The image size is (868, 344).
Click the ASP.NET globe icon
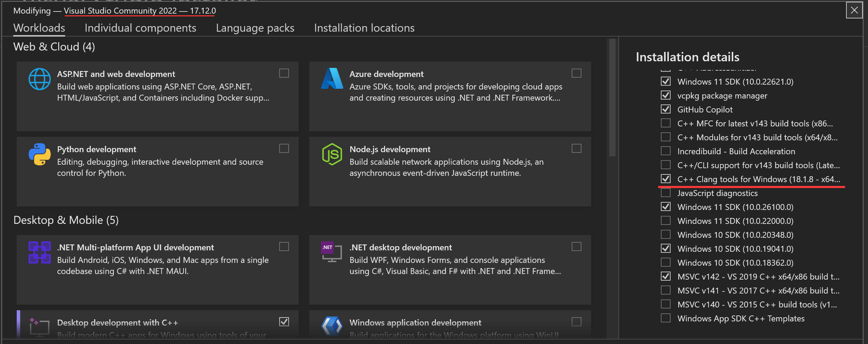click(39, 79)
